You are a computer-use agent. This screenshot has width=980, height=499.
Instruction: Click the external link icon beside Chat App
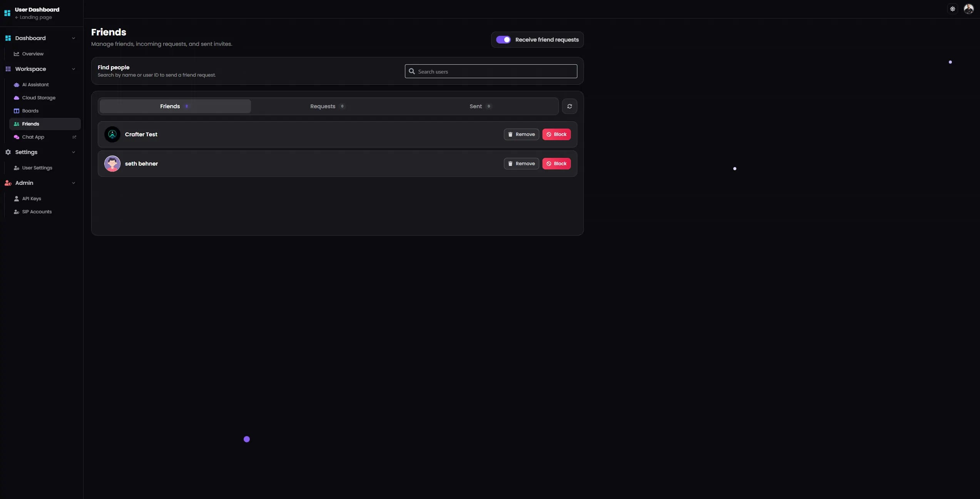pyautogui.click(x=74, y=137)
